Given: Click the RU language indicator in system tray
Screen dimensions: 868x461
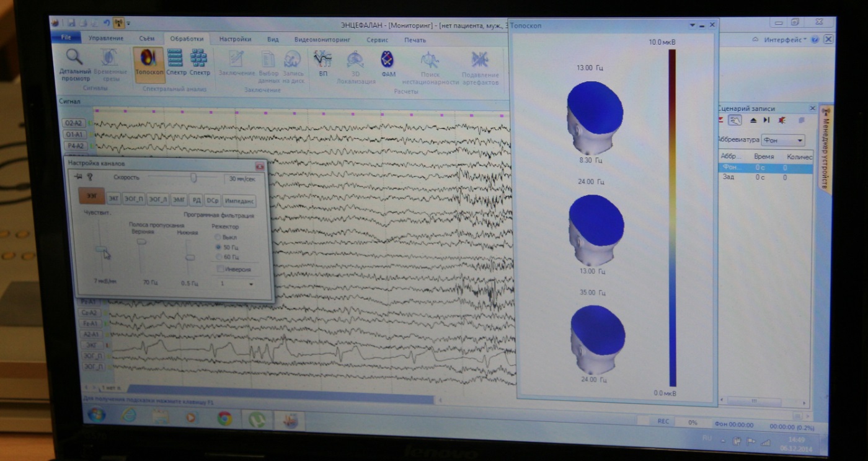Looking at the screenshot, I should click(x=706, y=437).
